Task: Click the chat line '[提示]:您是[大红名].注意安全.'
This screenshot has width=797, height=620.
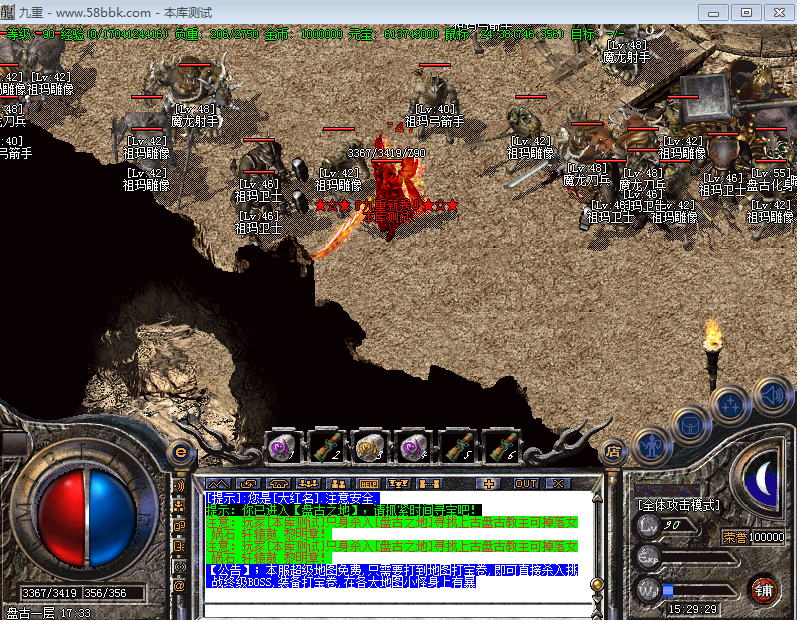Action: [293, 498]
